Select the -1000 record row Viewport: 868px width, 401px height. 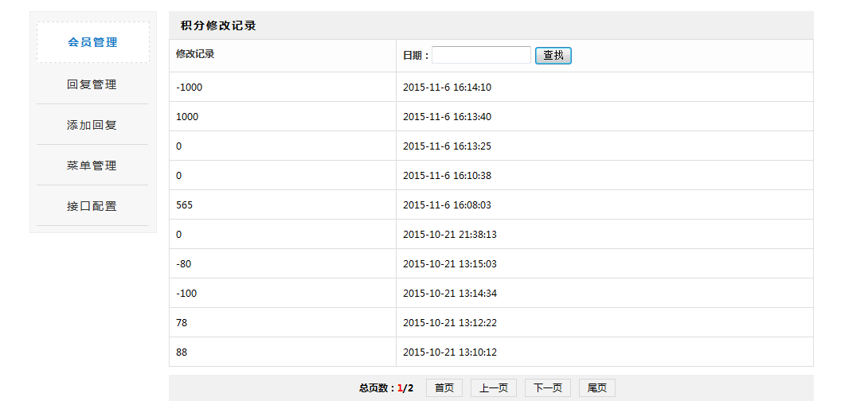click(x=190, y=88)
